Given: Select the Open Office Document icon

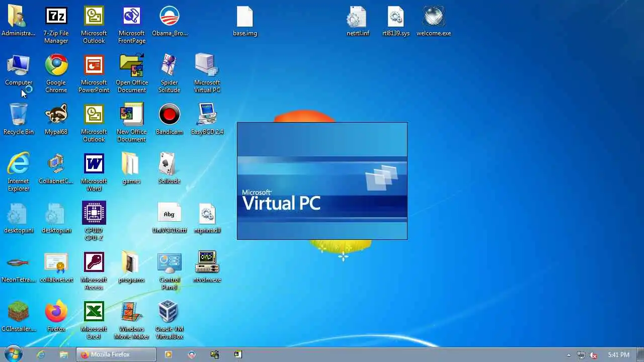Looking at the screenshot, I should click(x=132, y=74).
